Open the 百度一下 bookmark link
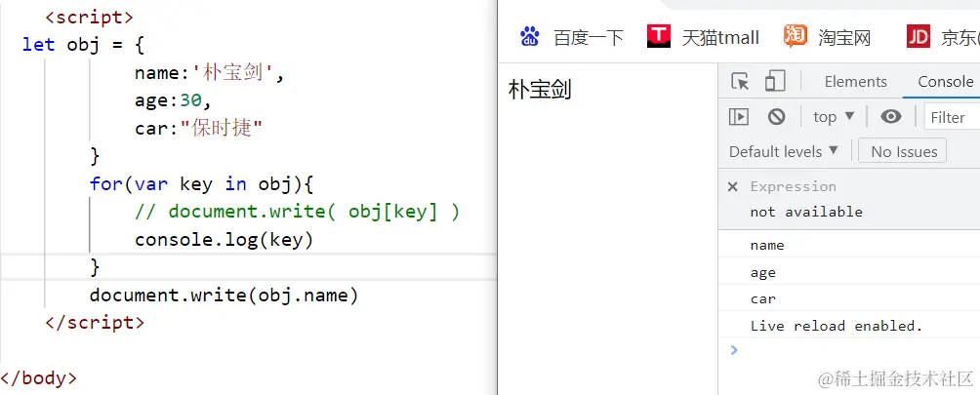 point(589,38)
